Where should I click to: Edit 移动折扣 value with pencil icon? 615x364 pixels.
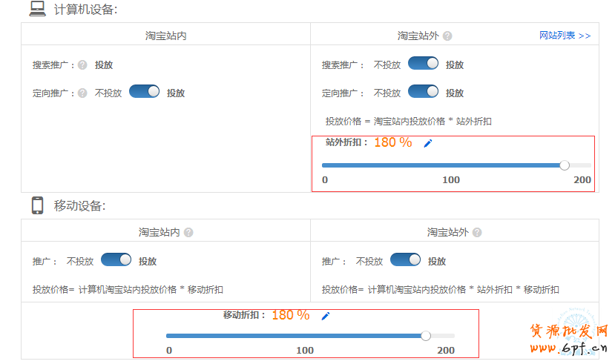click(325, 316)
